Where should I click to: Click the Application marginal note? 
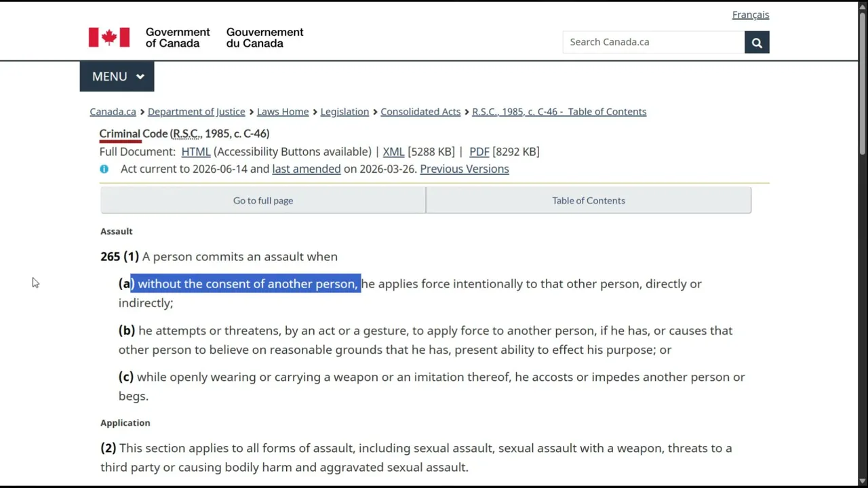tap(125, 423)
